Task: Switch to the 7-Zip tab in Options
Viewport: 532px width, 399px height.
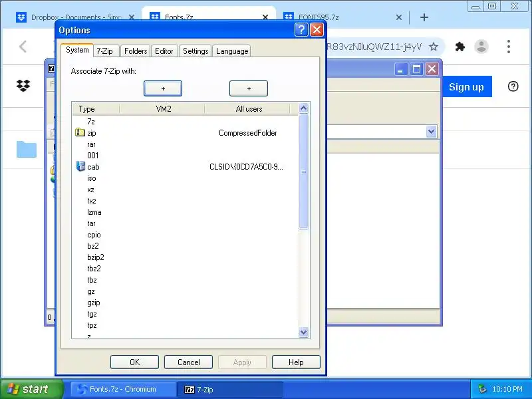Action: click(105, 51)
